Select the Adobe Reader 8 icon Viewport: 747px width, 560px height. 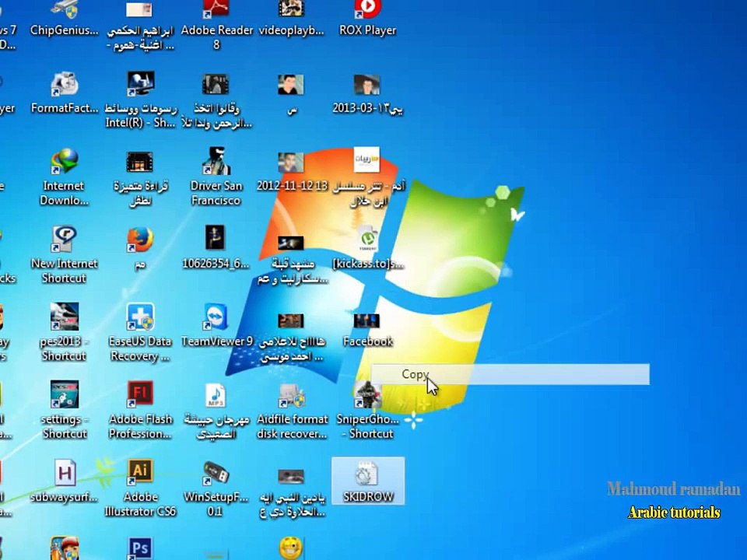216,25
